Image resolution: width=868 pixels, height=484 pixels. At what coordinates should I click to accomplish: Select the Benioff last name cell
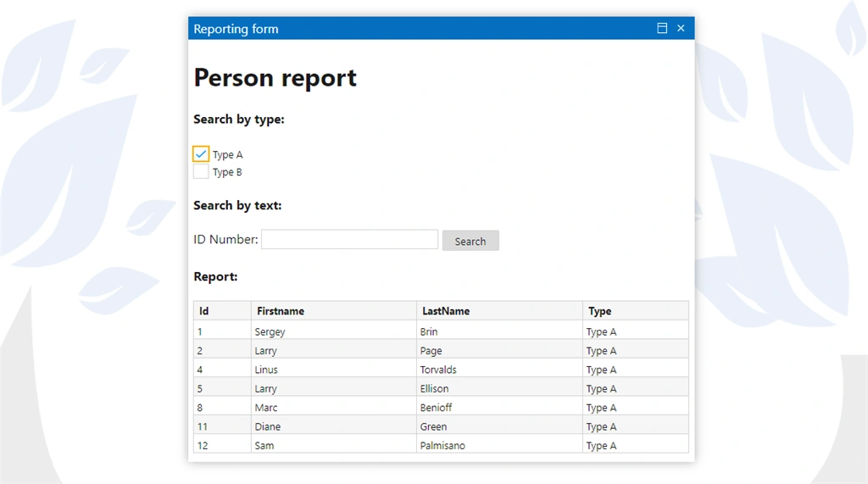click(x=499, y=407)
